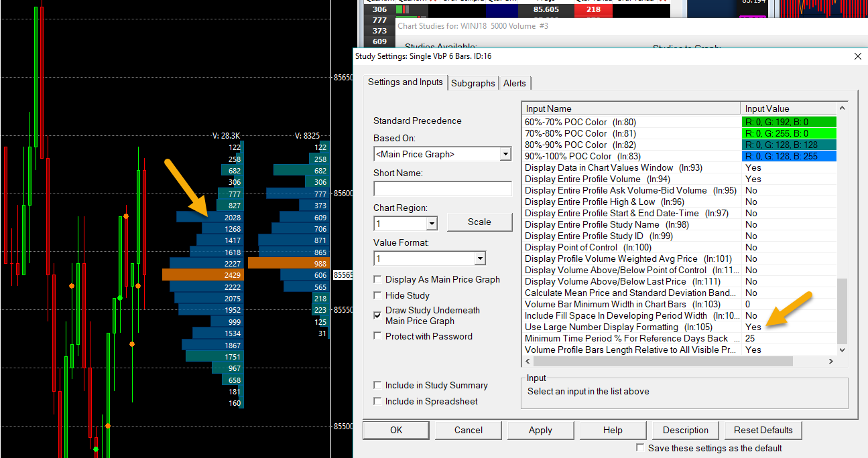Select the 60%-70% POC Color swatch

point(789,122)
